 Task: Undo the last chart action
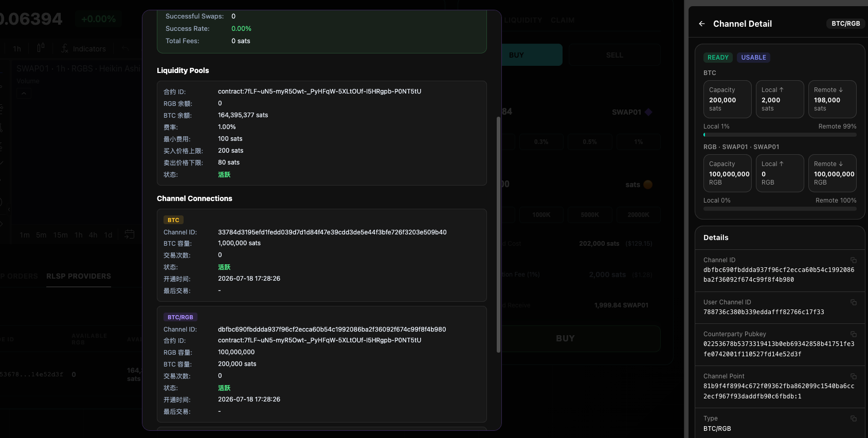[x=125, y=48]
